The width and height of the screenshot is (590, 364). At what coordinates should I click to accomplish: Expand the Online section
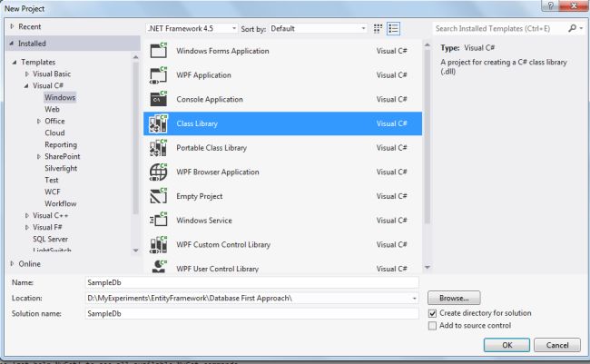click(12, 263)
